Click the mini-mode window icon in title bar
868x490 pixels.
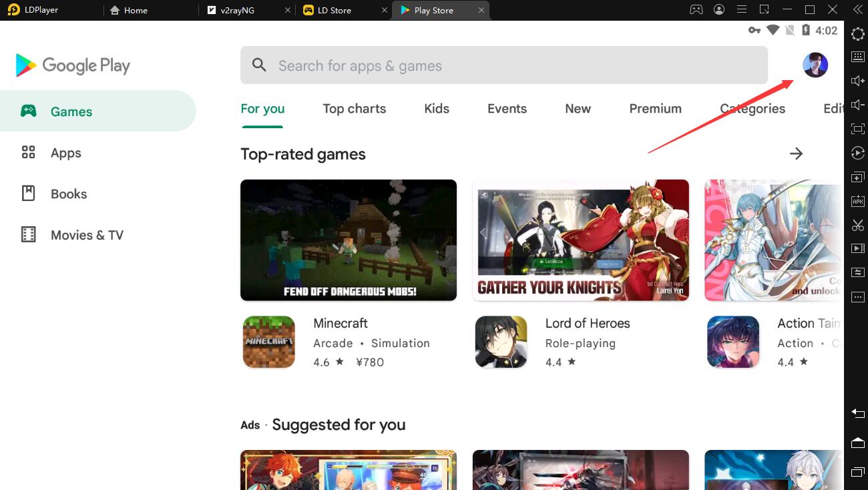(x=765, y=9)
